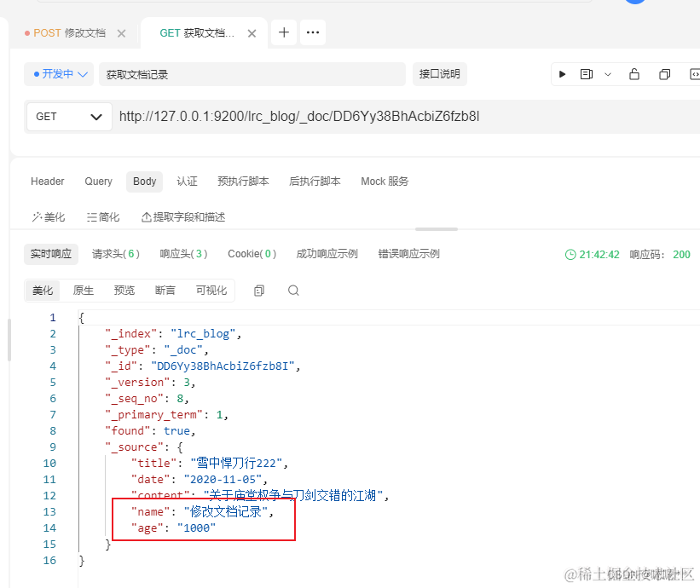Open the GET request method dropdown
Viewport: 700px width, 588px height.
click(68, 117)
